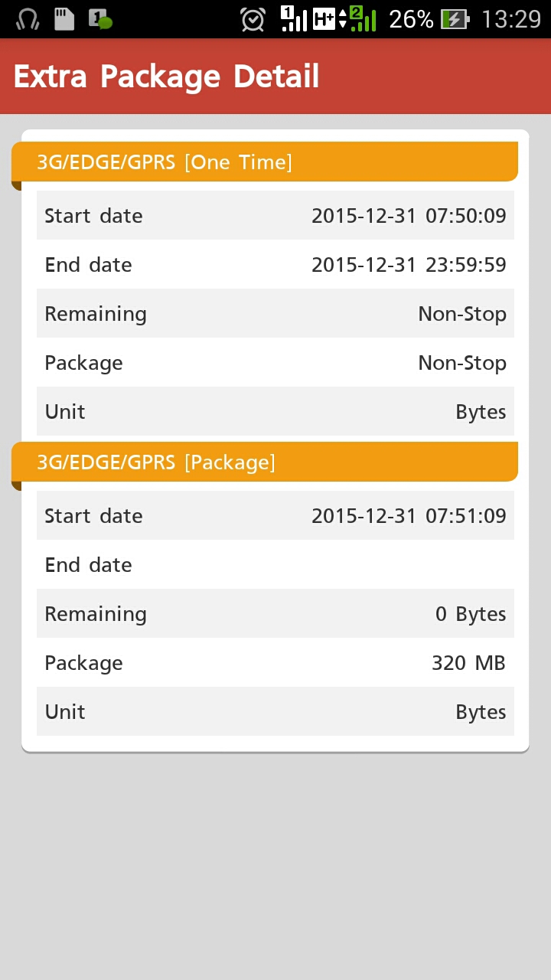Tap the battery charging icon
The image size is (551, 980).
[x=455, y=19]
